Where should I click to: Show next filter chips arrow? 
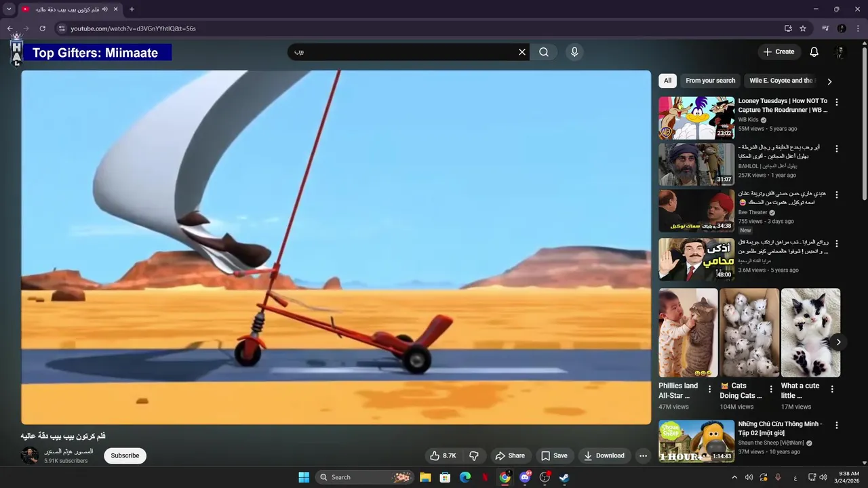(829, 81)
